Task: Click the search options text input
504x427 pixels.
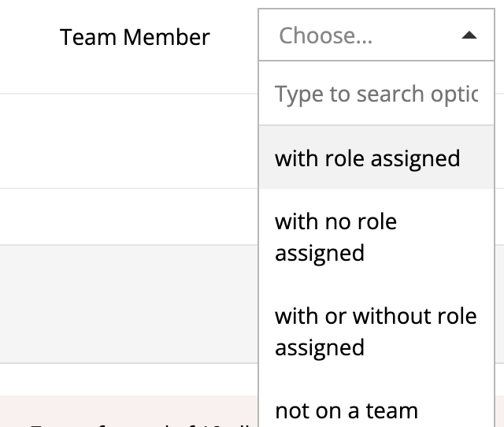Action: click(x=376, y=95)
